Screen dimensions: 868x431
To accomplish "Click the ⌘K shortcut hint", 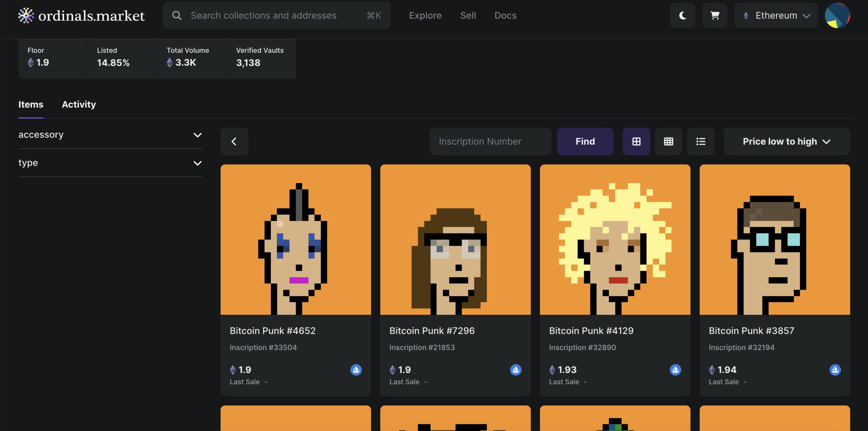I will click(x=374, y=16).
